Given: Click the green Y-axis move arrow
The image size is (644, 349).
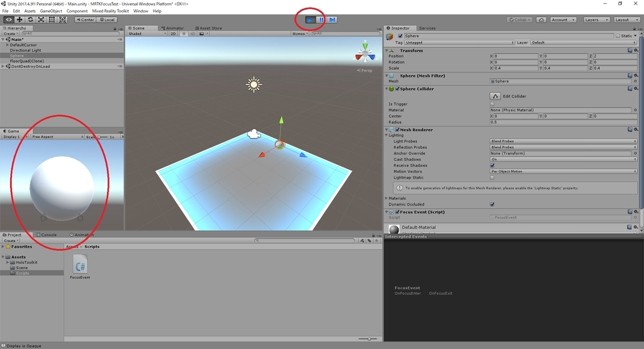Looking at the screenshot, I should click(281, 120).
